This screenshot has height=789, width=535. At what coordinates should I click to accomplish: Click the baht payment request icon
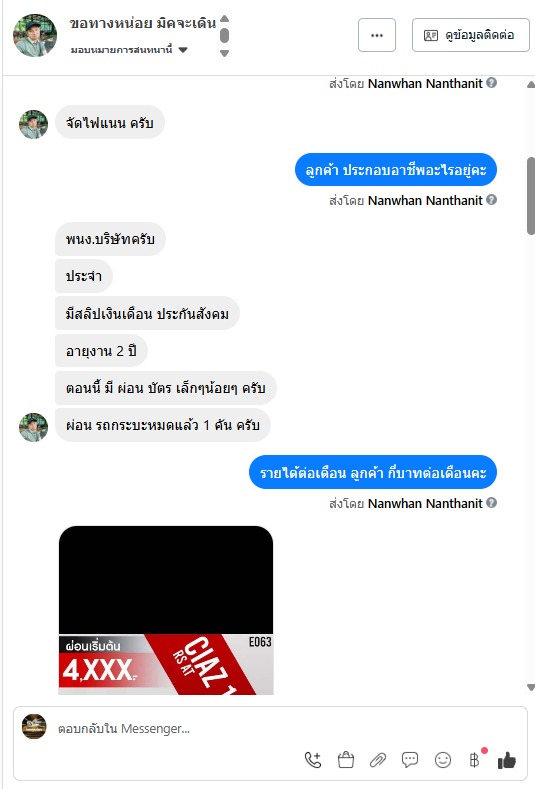[x=475, y=760]
